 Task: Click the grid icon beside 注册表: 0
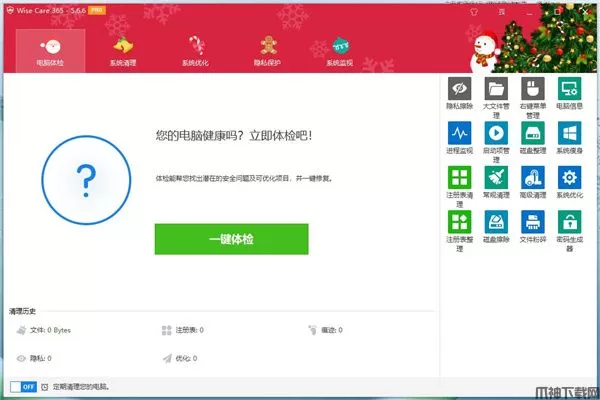[x=166, y=330]
